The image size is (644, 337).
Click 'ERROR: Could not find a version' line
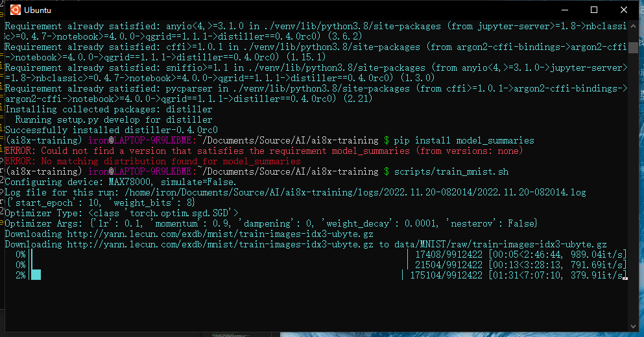coord(264,151)
